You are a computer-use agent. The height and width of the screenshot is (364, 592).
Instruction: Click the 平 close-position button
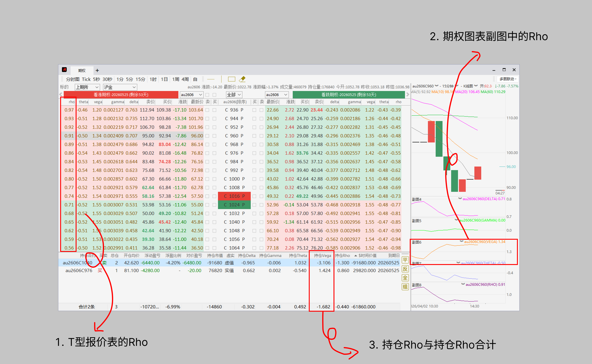405,260
